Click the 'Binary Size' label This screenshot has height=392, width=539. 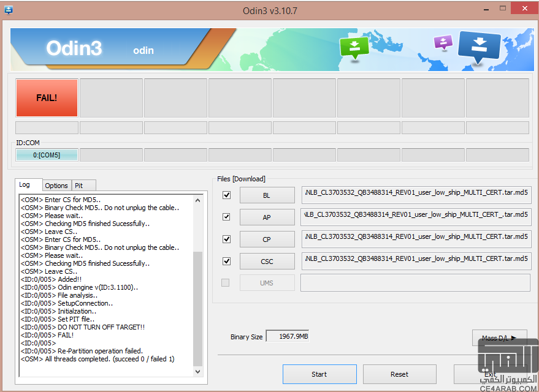(x=247, y=337)
